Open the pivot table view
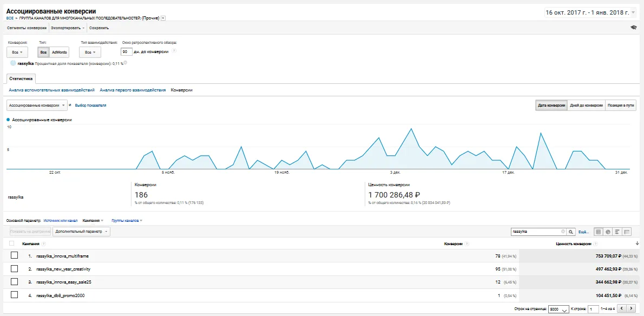Screen dimensions: 644x316 tap(627, 232)
